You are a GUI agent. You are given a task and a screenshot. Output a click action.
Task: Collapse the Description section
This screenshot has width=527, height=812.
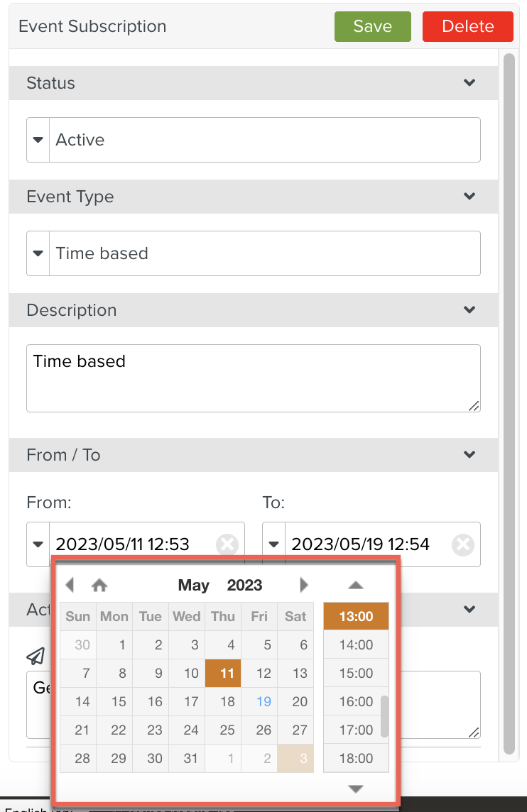pos(469,310)
